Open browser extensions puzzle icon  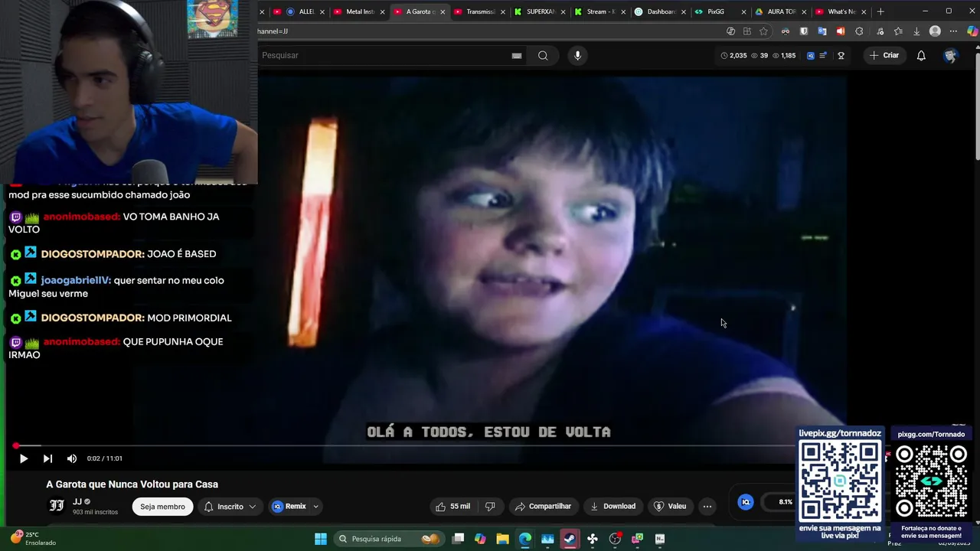[x=859, y=31]
